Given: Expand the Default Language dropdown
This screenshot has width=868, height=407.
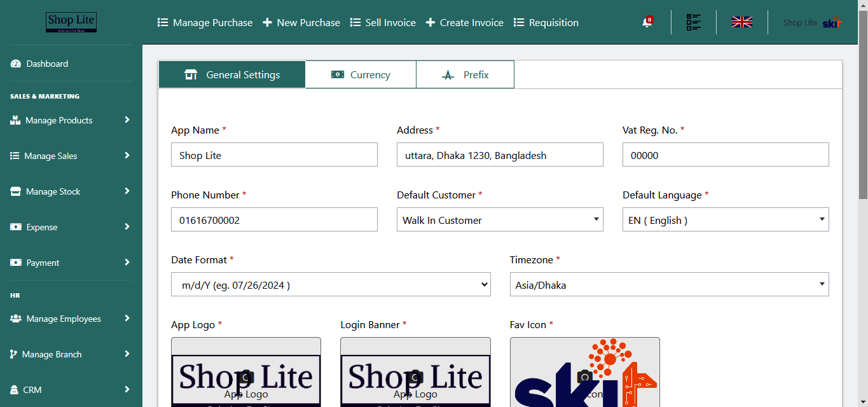Looking at the screenshot, I should (725, 219).
